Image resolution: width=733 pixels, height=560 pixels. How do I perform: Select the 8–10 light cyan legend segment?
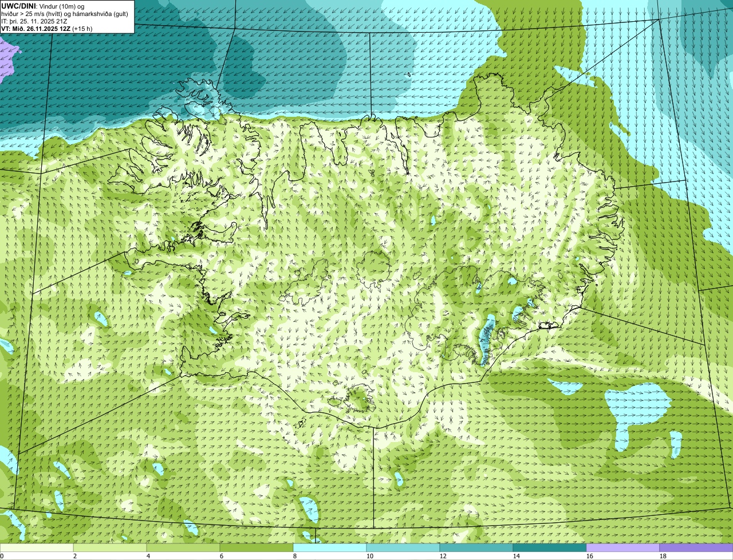click(330, 547)
